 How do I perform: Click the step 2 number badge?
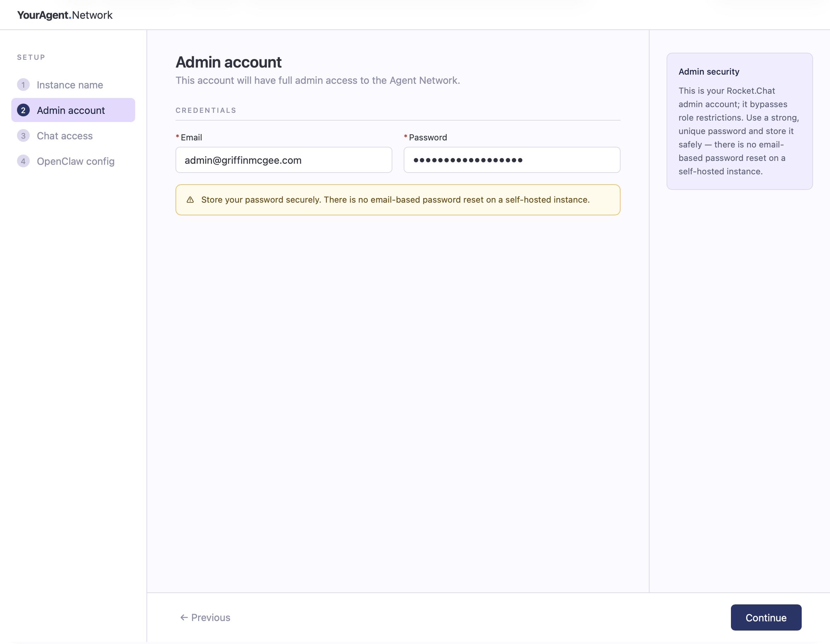pos(23,110)
